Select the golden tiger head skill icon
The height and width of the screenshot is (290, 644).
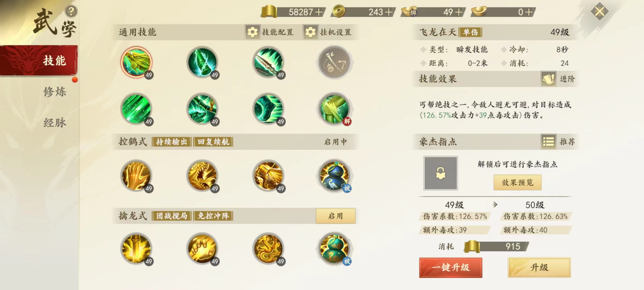point(202,176)
